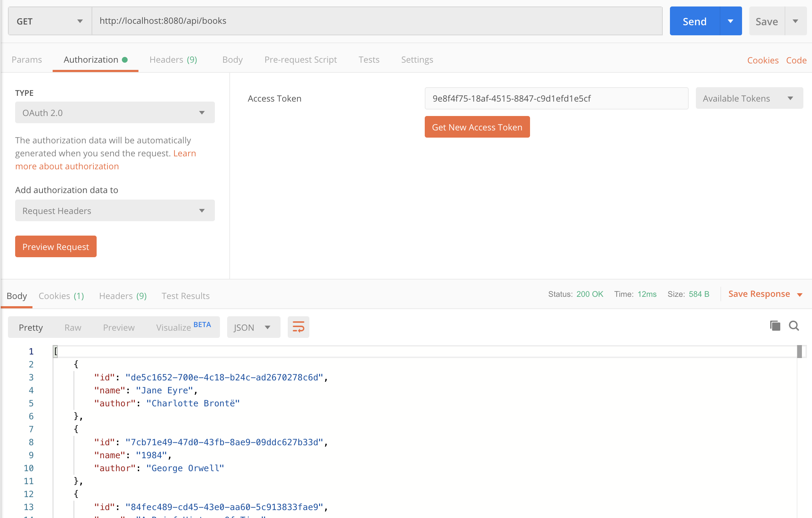812x518 pixels.
Task: Click the 200 OK status text
Action: [x=590, y=294]
